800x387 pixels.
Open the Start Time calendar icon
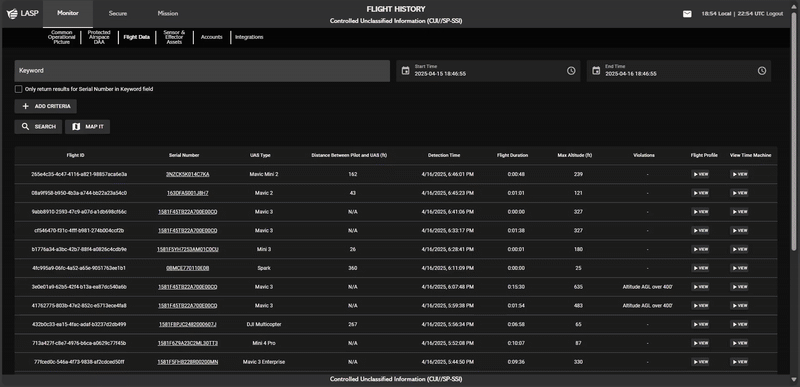click(x=406, y=71)
